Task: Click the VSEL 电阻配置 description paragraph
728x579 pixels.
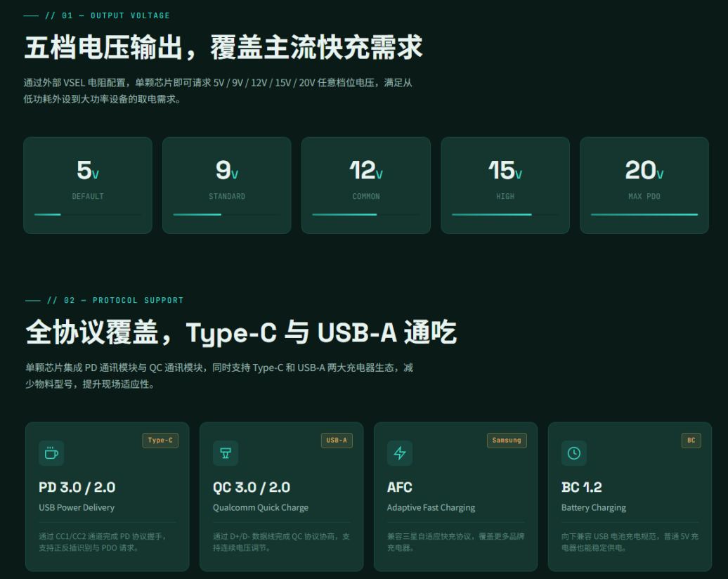Action: click(218, 91)
